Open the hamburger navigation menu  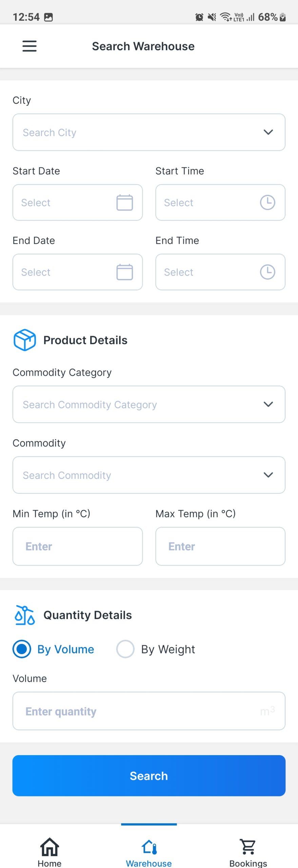point(29,46)
